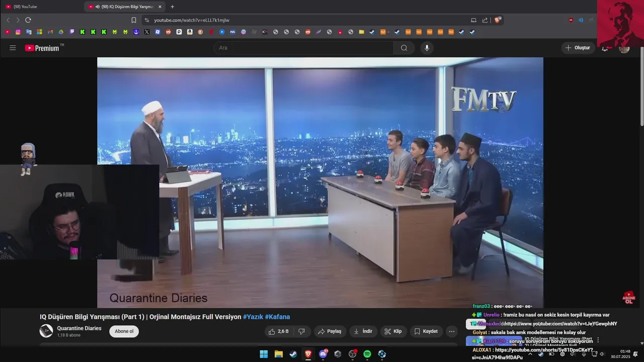Go back in browser history
Screen dimensions: 644x362
(x=8, y=20)
